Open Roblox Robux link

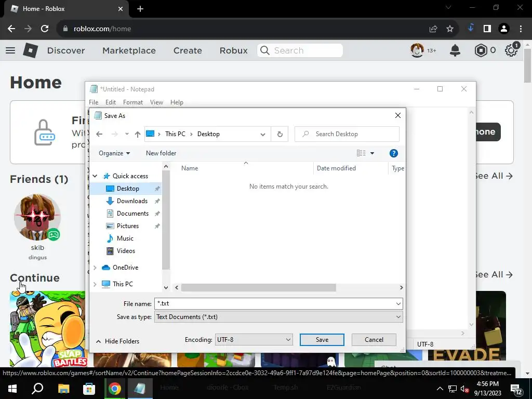click(233, 50)
